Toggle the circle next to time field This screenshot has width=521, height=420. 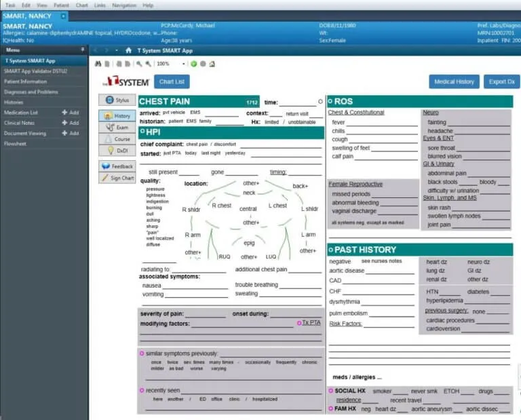coord(320,102)
